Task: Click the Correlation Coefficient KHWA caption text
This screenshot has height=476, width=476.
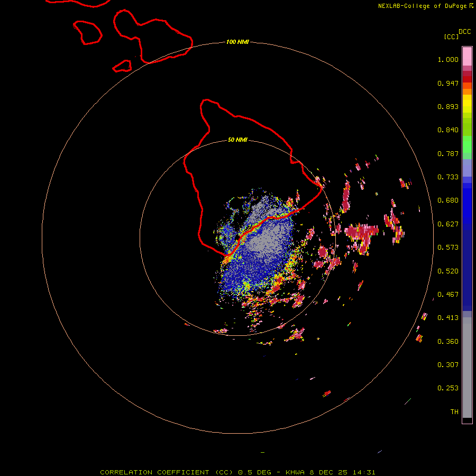Action: (237, 472)
